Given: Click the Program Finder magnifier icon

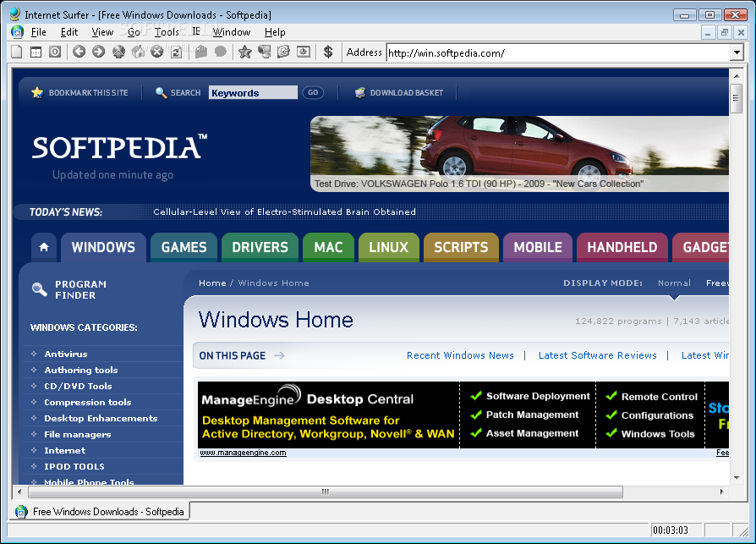Looking at the screenshot, I should 39,289.
